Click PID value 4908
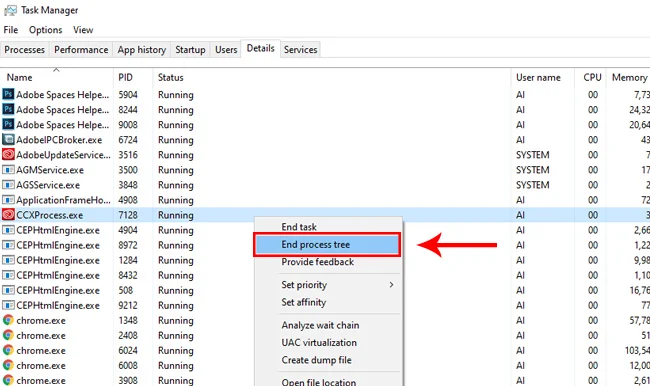The height and width of the screenshot is (386, 650). (128, 200)
